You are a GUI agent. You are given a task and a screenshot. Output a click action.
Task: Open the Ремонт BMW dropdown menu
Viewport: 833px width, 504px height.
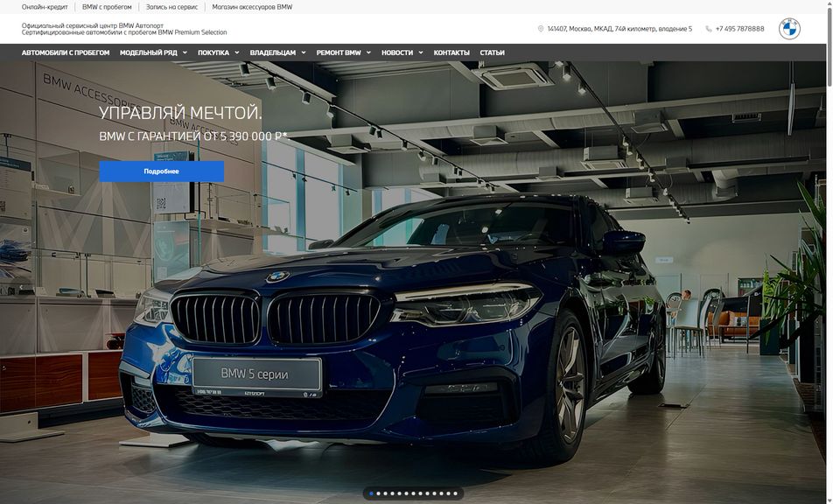344,52
